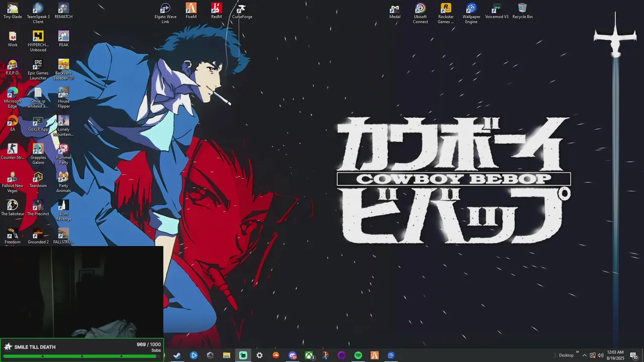644x362 pixels.
Task: Open network status in system tray
Action: click(593, 355)
